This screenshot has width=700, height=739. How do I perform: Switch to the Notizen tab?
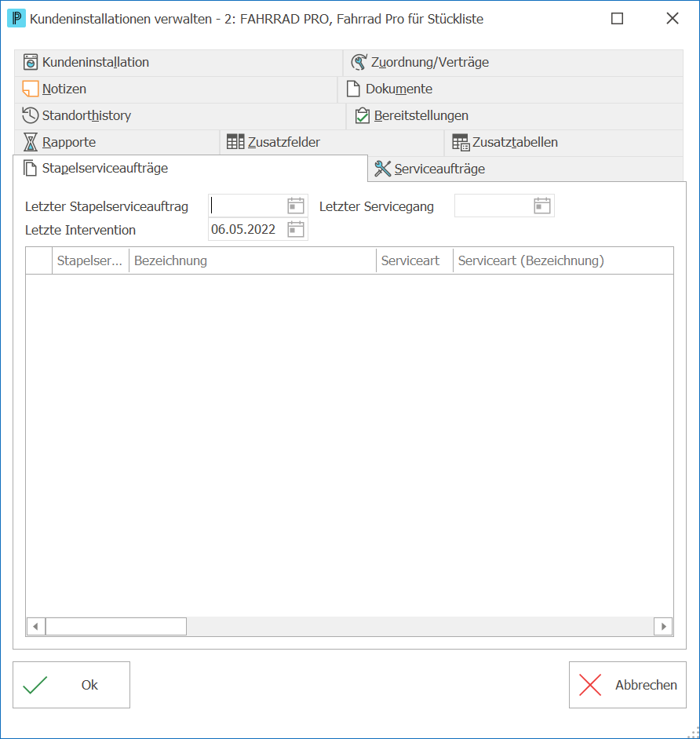tap(176, 89)
